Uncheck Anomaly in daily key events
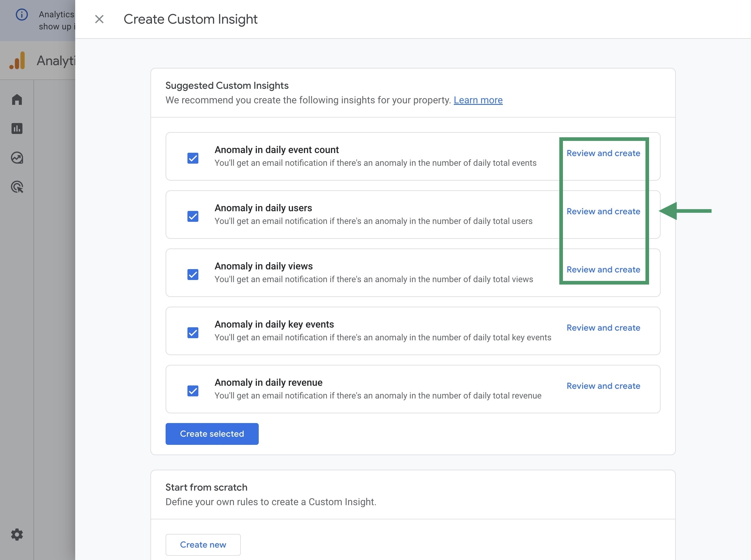The image size is (751, 560). (192, 332)
